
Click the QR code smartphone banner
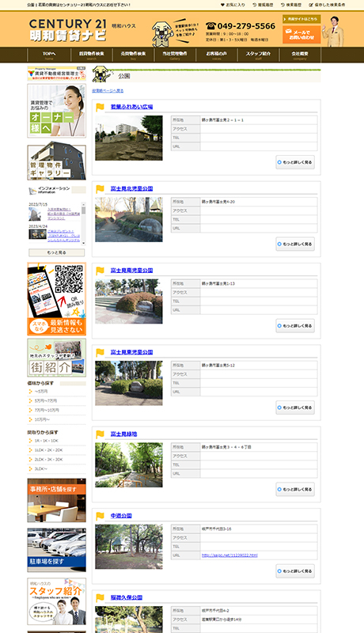point(56,299)
